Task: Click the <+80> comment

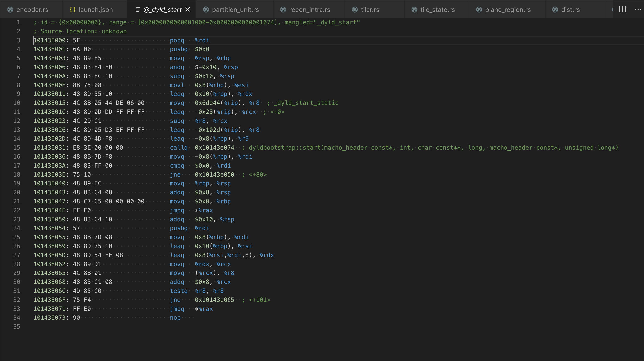Action: click(258, 175)
